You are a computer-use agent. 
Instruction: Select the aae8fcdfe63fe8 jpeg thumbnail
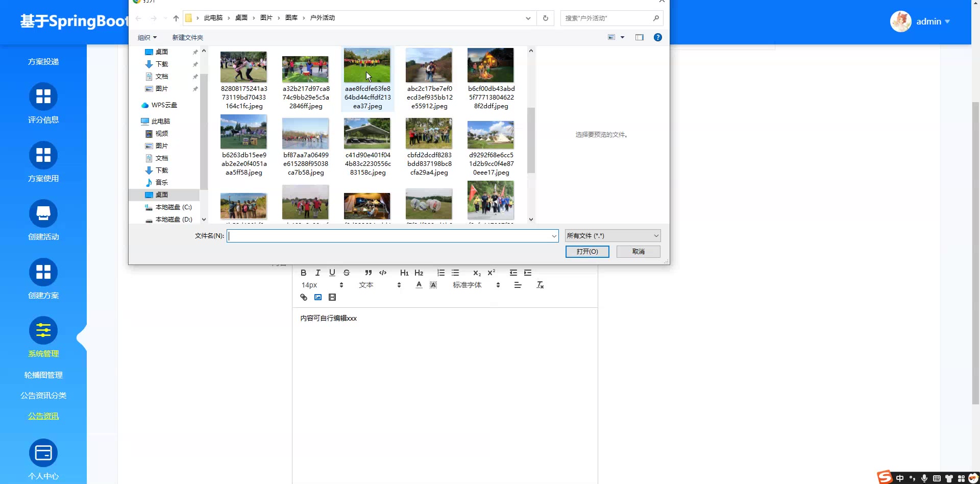(367, 66)
